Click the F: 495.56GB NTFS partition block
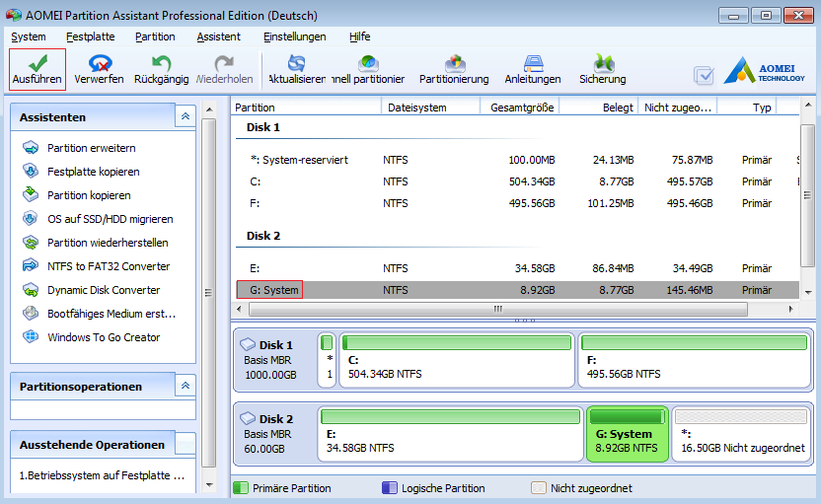 (695, 360)
